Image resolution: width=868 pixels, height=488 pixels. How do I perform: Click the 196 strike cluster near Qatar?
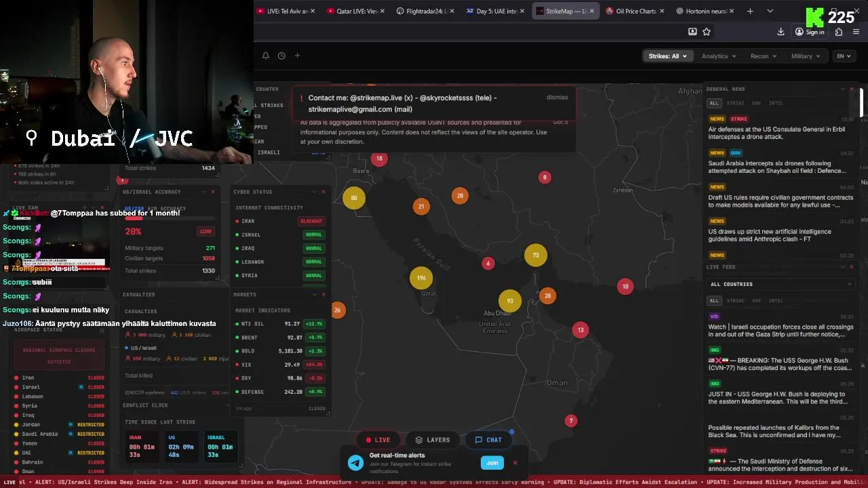coord(421,278)
